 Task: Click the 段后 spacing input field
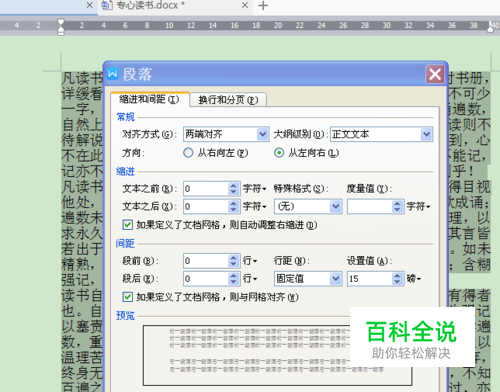pyautogui.click(x=206, y=279)
